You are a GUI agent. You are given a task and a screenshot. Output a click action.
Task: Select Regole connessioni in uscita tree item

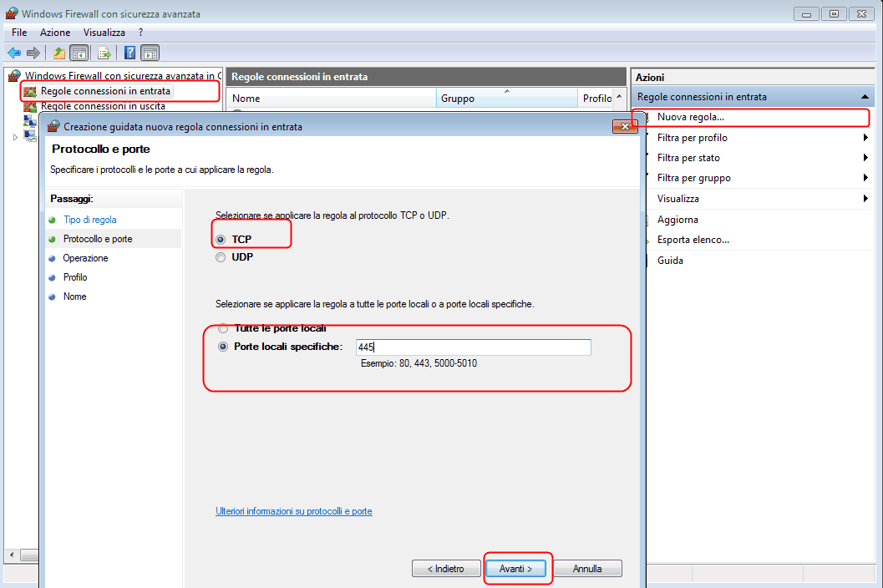coord(103,106)
